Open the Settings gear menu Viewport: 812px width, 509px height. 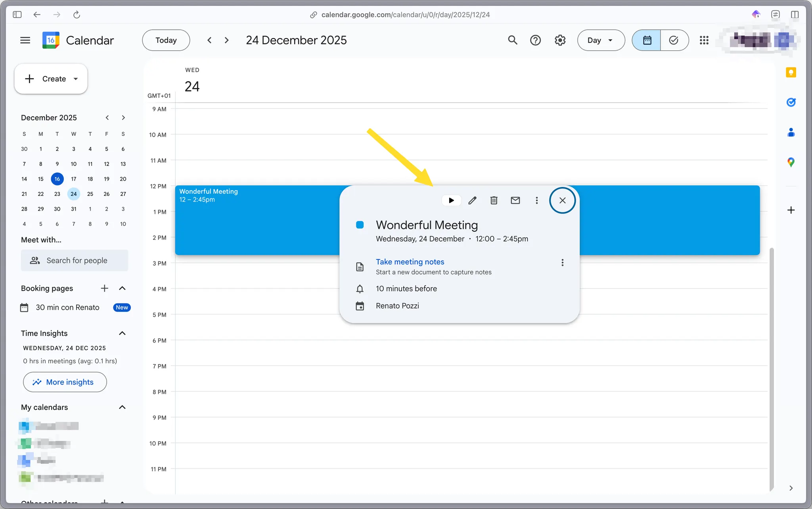[560, 40]
